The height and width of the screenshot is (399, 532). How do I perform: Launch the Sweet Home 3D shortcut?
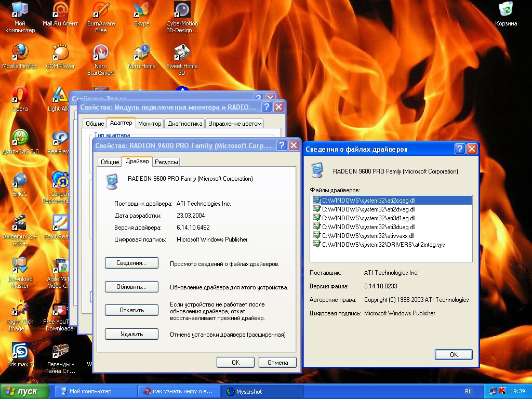(x=182, y=60)
